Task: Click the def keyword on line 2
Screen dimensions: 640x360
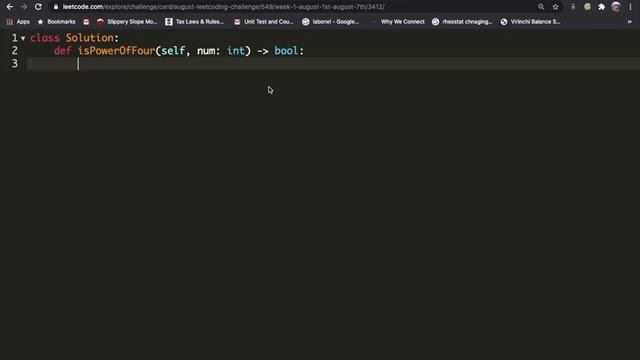Action: pyautogui.click(x=62, y=51)
